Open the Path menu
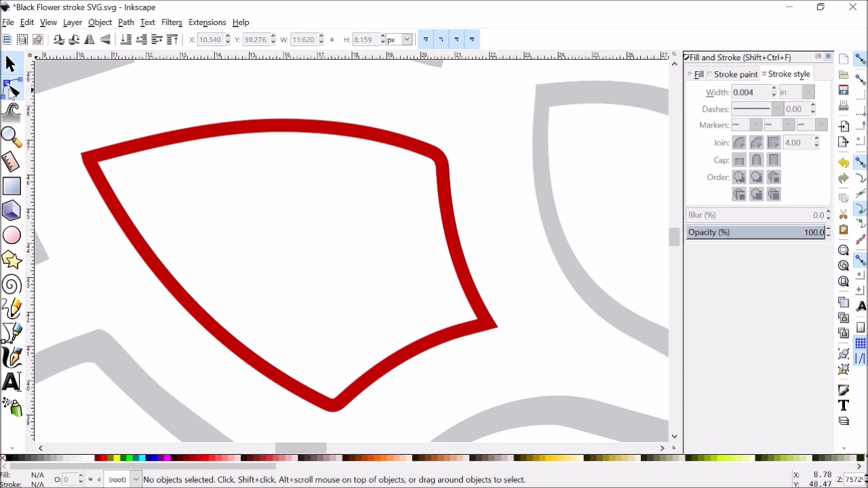868x488 pixels. tap(125, 22)
